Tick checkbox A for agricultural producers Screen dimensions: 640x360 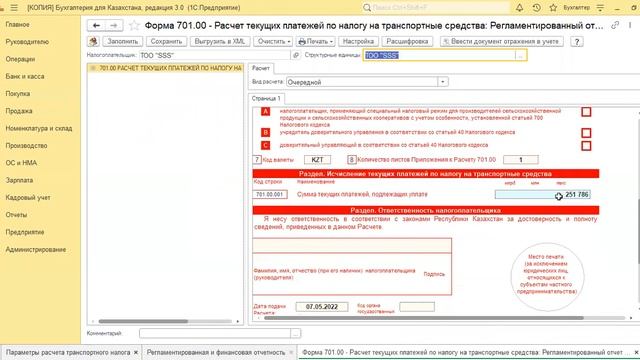(x=586, y=112)
